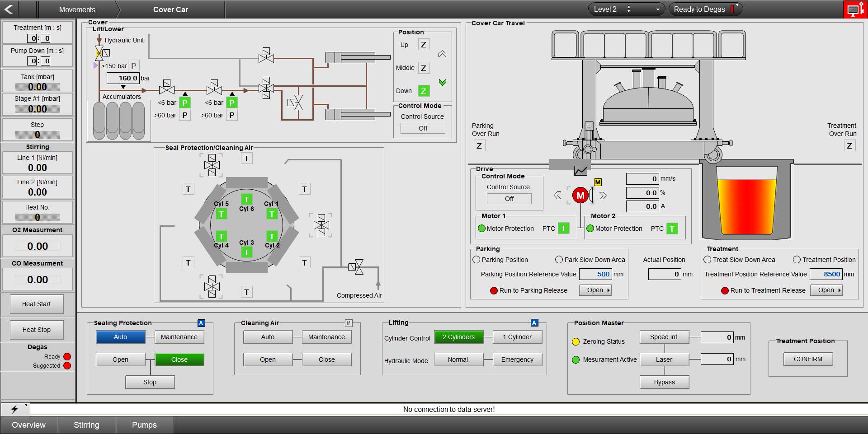Image resolution: width=868 pixels, height=434 pixels.
Task: Switch to the Pumps tab
Action: point(144,425)
